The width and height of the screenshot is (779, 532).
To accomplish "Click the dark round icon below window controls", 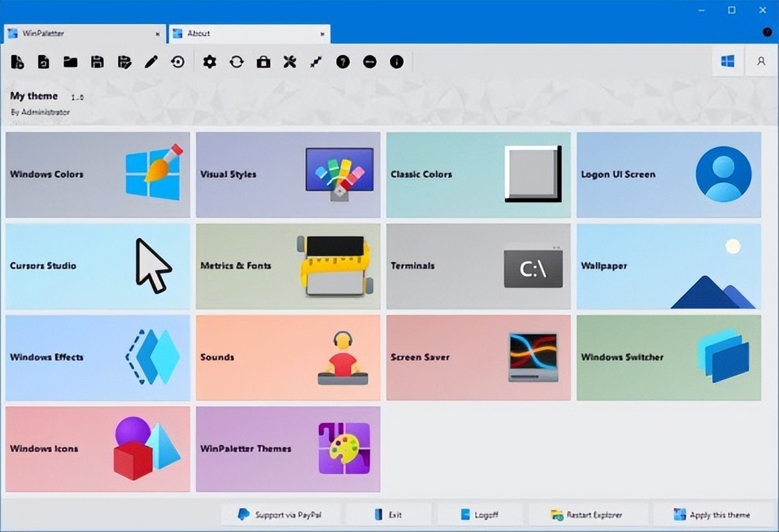I will [766, 32].
